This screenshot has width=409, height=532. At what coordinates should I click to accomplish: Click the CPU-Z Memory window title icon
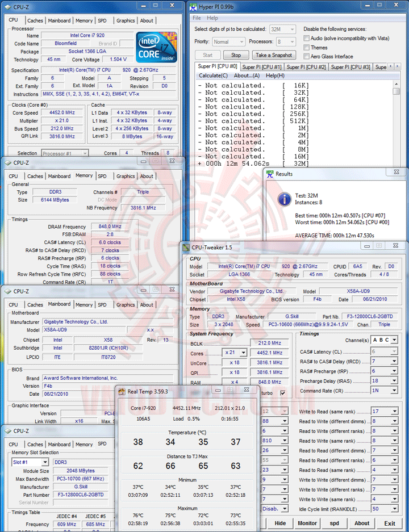point(8,163)
